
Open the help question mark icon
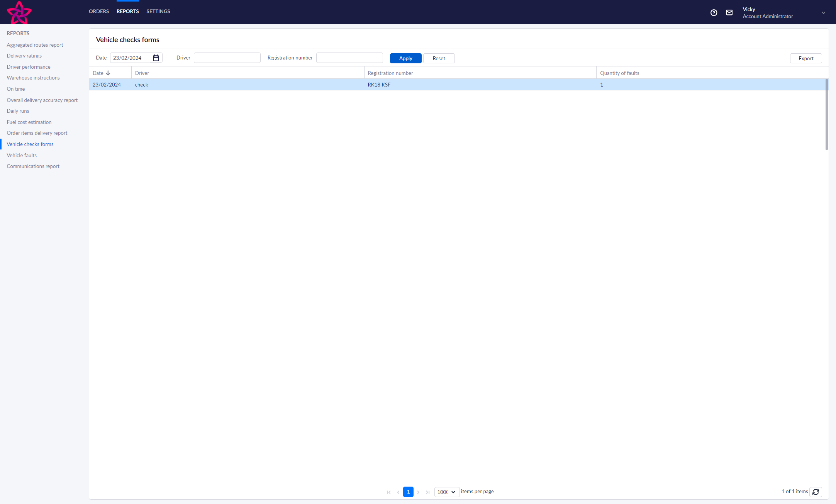pos(714,13)
